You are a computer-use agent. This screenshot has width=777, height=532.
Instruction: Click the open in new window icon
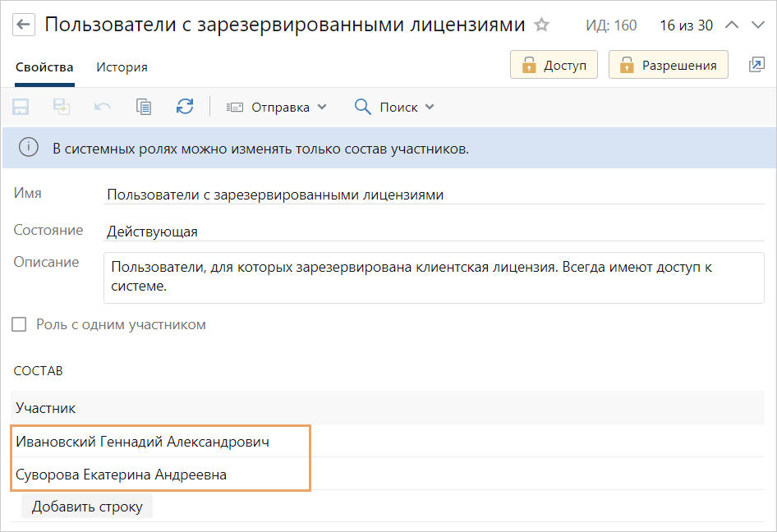757,63
